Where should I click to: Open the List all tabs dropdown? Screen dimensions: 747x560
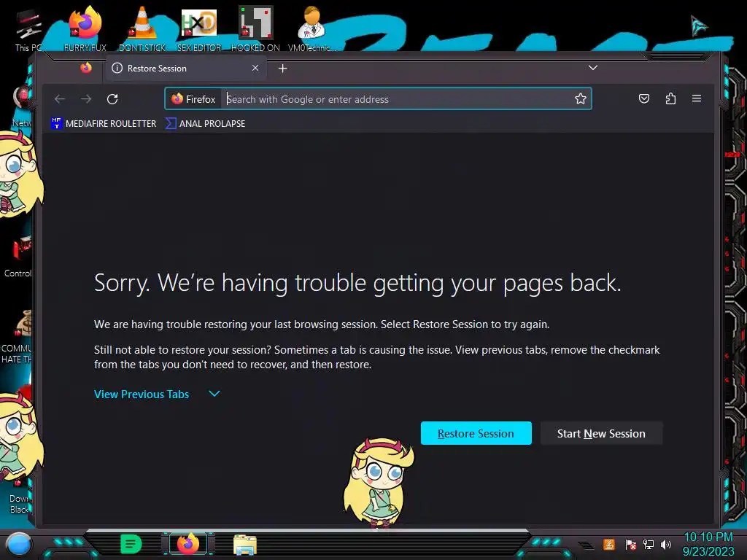592,68
